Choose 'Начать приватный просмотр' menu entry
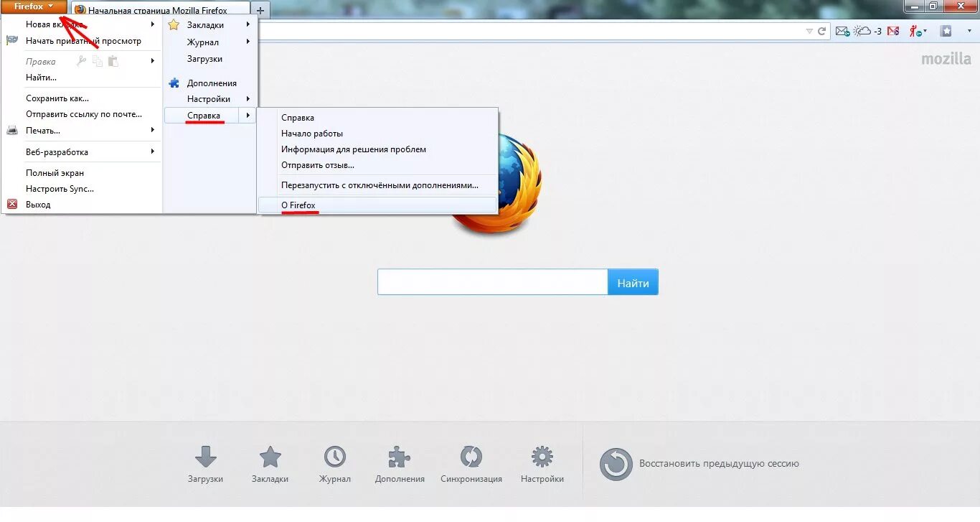This screenshot has height=522, width=980. click(83, 41)
